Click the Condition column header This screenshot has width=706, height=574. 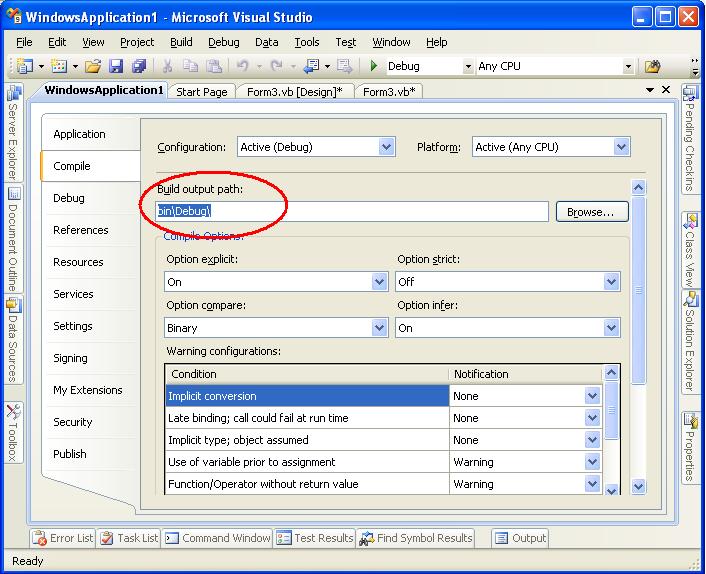(307, 374)
